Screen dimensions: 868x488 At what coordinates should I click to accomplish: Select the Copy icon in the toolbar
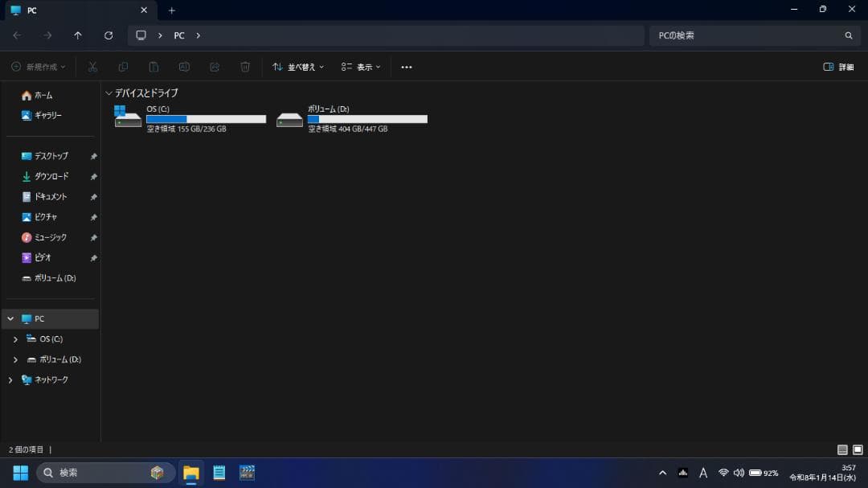tap(123, 67)
